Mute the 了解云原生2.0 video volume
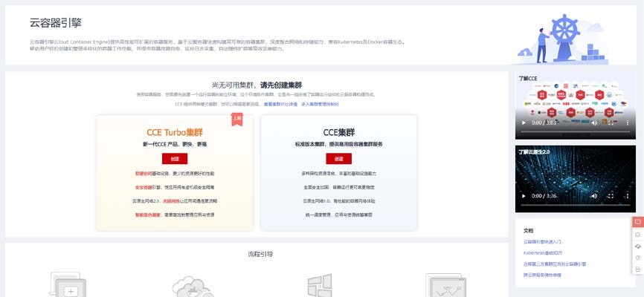Screen dimensions: 644x297 click(594, 196)
